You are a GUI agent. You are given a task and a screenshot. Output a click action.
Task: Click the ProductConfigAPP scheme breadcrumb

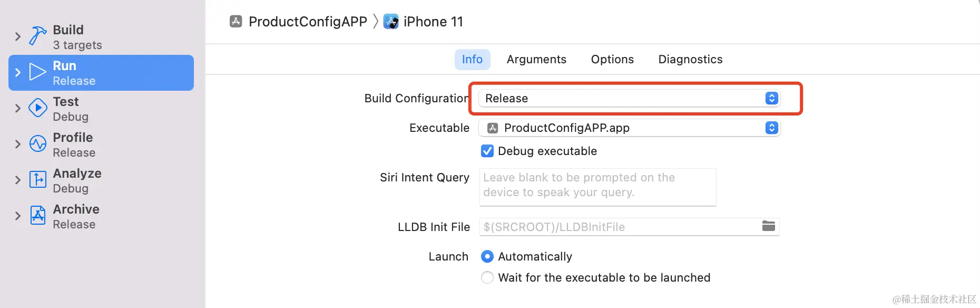coord(307,22)
